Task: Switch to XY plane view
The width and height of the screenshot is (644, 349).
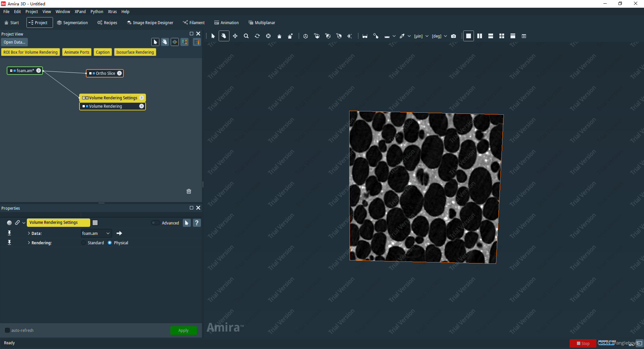Action: point(317,36)
